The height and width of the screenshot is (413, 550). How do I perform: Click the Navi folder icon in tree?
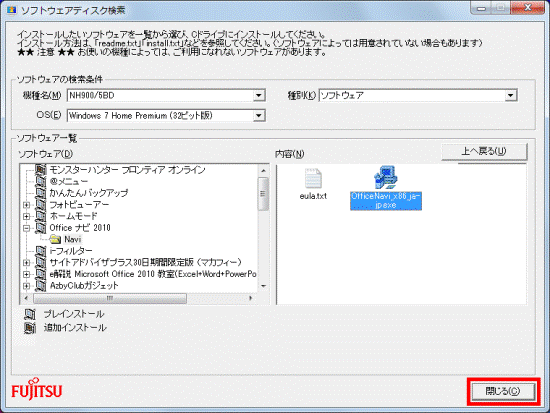[x=55, y=239]
